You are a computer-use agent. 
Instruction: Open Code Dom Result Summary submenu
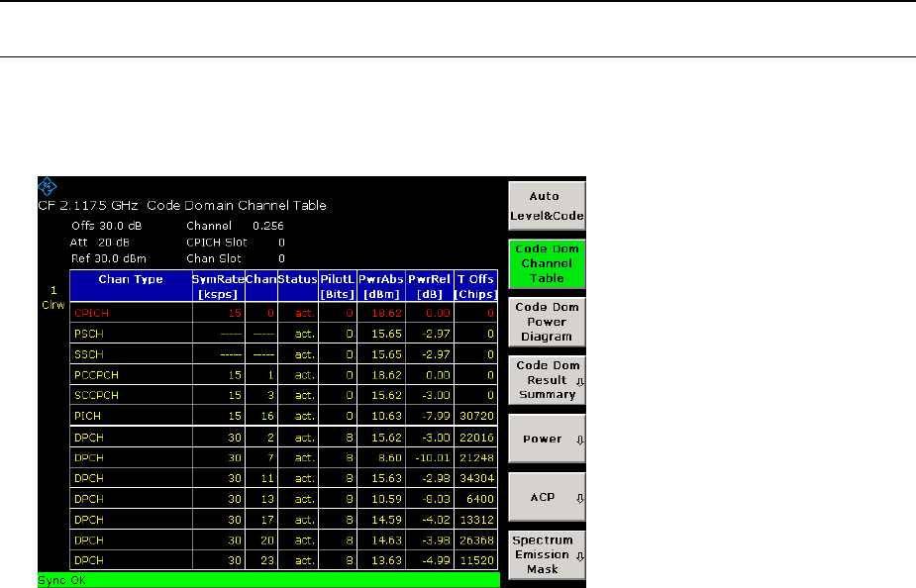point(547,380)
